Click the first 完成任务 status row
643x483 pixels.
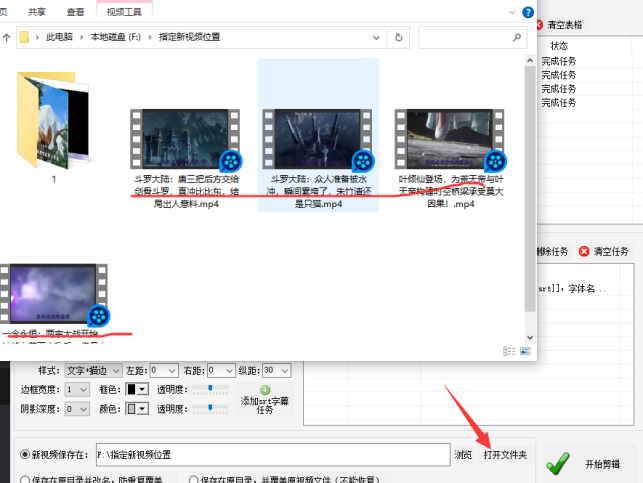point(559,61)
